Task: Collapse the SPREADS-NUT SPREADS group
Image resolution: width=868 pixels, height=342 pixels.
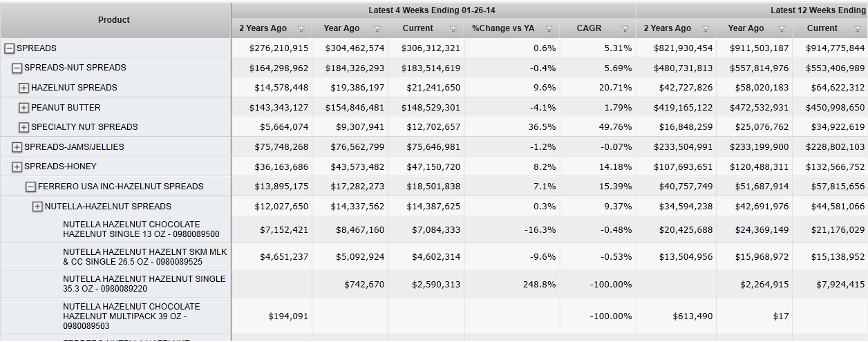Action: 17,68
